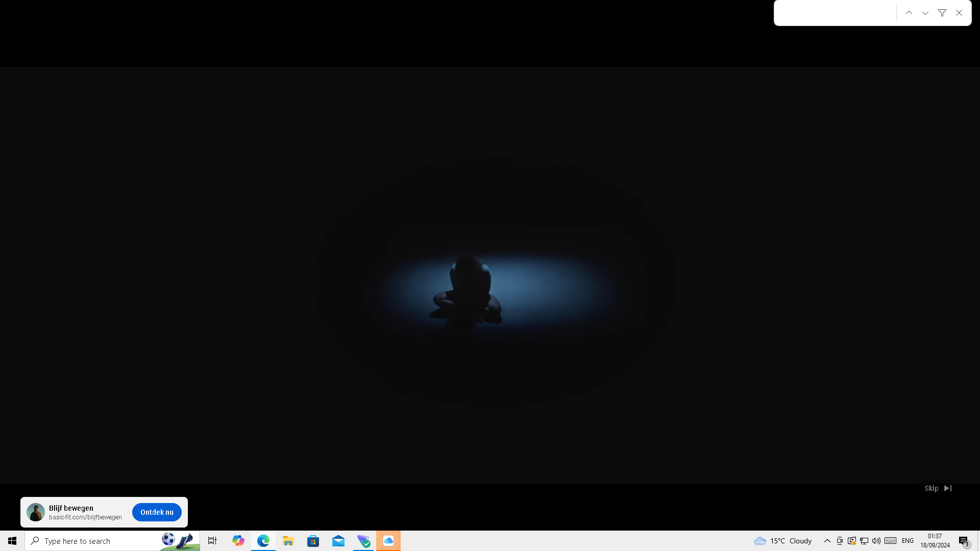Open Task View from taskbar
This screenshot has width=980, height=551.
(x=212, y=541)
